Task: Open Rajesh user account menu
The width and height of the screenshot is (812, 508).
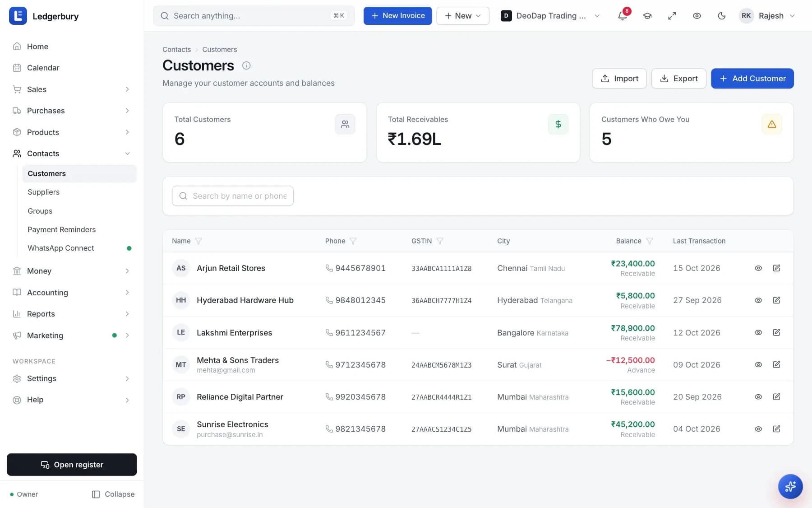Action: pos(768,16)
